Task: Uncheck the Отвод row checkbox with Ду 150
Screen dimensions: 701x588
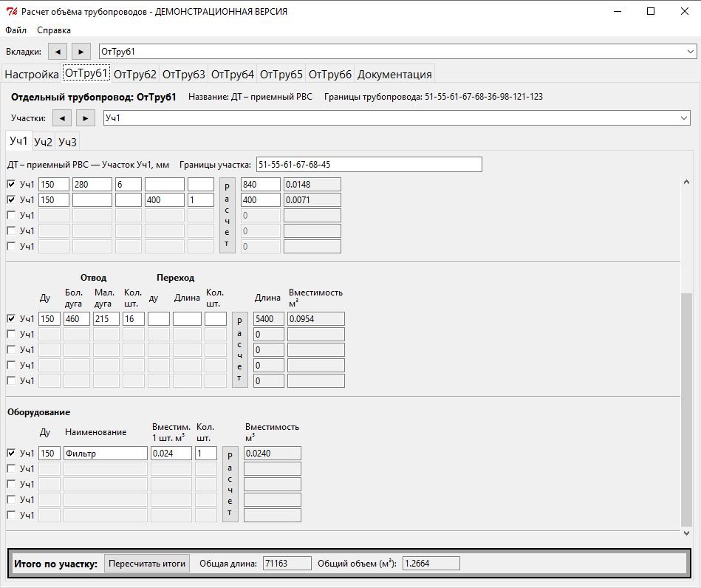Action: click(x=11, y=319)
